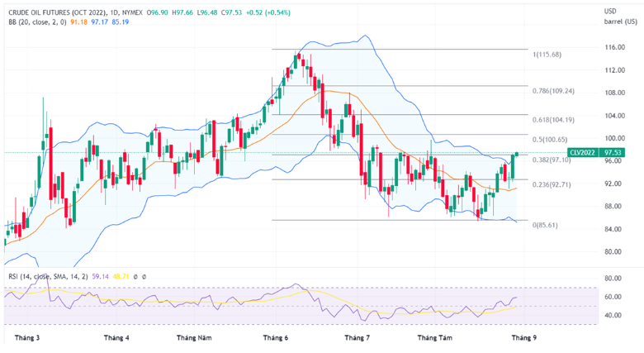Click the Tháng 9 time axis label
The height and width of the screenshot is (353, 644).
tap(523, 338)
